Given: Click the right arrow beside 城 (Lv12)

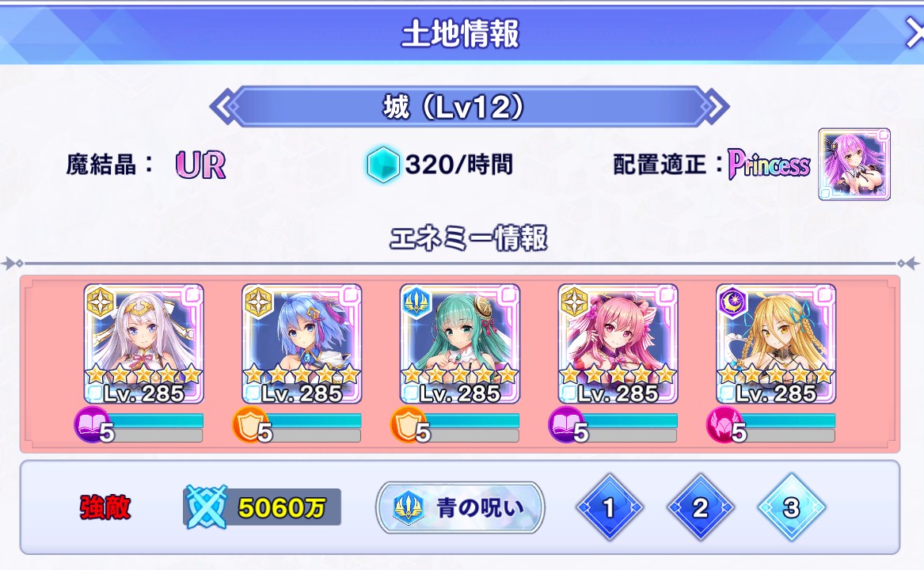Looking at the screenshot, I should coord(715,108).
